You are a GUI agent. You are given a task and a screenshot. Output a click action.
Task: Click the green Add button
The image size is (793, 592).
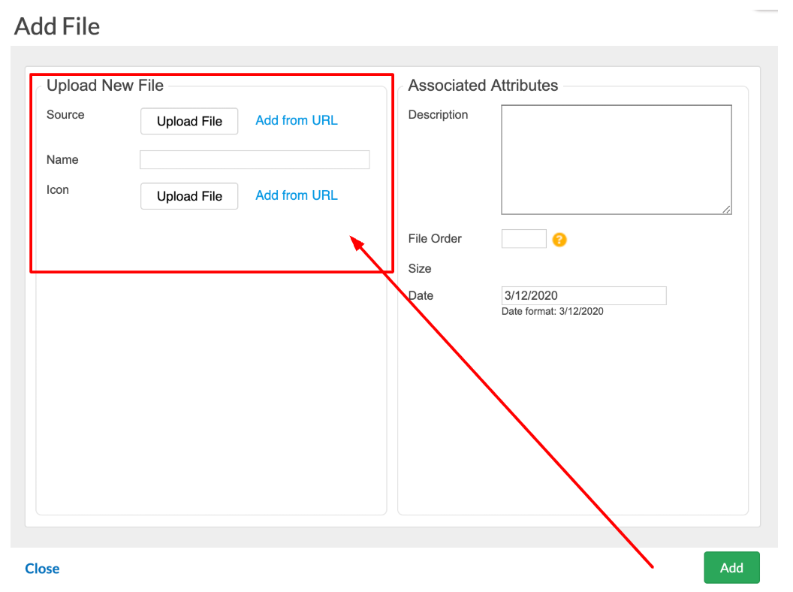[x=731, y=568]
